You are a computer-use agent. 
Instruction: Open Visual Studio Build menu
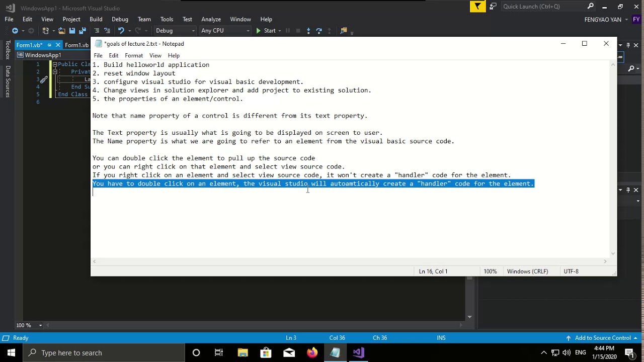point(96,19)
